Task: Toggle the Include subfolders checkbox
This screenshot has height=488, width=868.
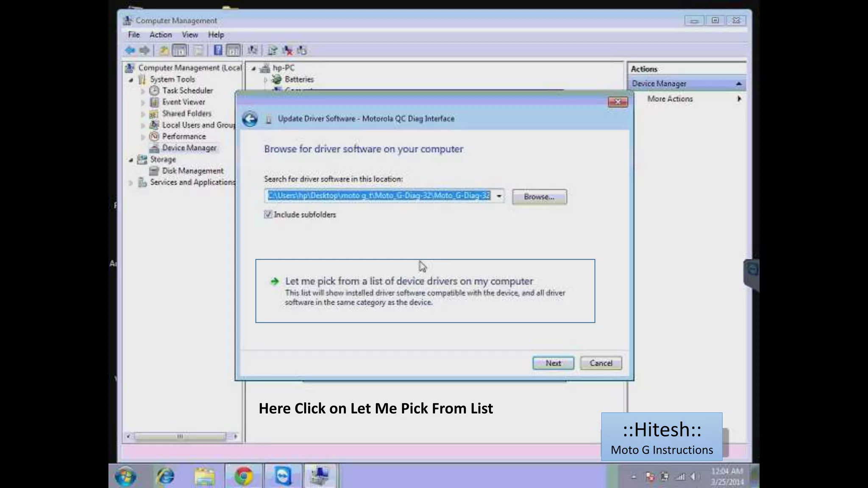Action: (268, 214)
